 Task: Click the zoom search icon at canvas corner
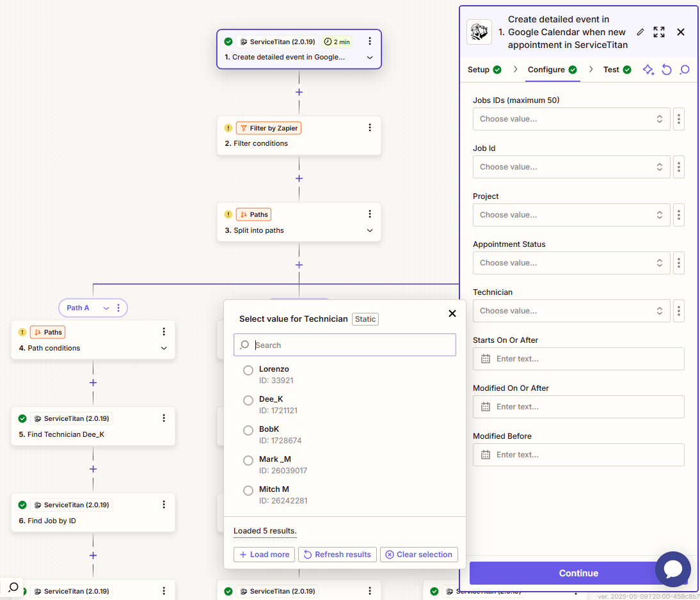tap(13, 587)
